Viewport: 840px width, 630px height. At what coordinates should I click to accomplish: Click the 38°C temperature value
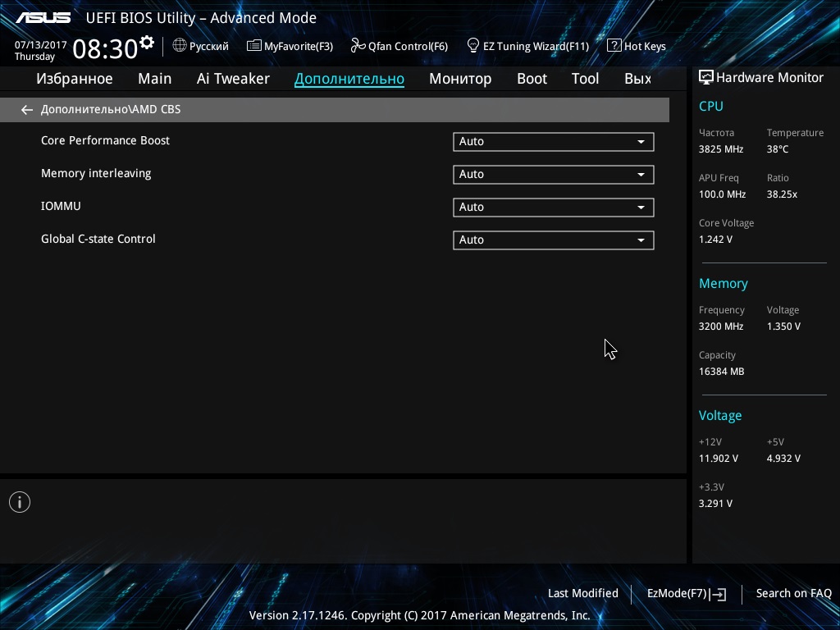point(778,149)
